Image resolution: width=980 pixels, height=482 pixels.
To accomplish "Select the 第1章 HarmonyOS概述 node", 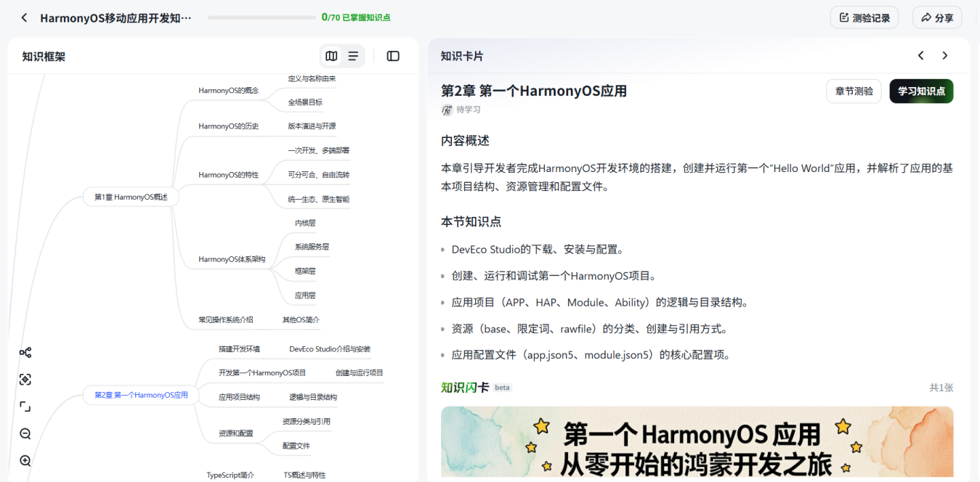I will [131, 197].
